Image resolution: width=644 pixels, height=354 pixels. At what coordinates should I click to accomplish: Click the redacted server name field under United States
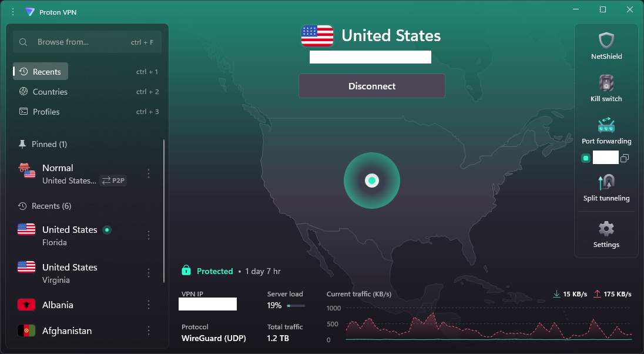pyautogui.click(x=370, y=57)
